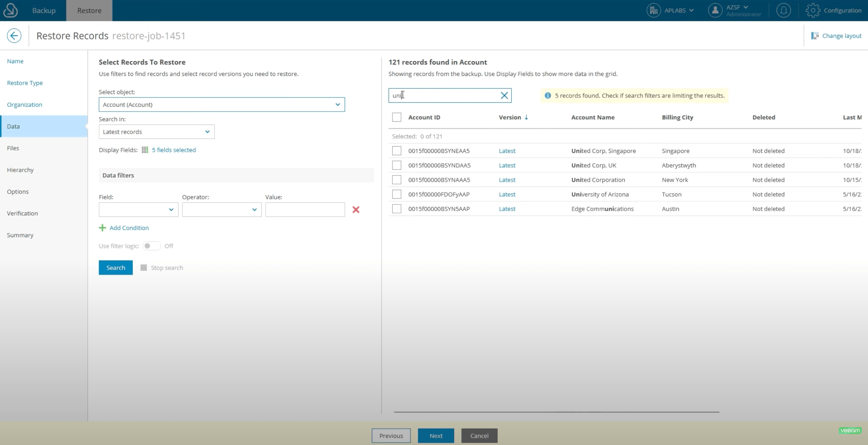The width and height of the screenshot is (868, 445).
Task: Switch to the Backup tab
Action: click(x=44, y=10)
